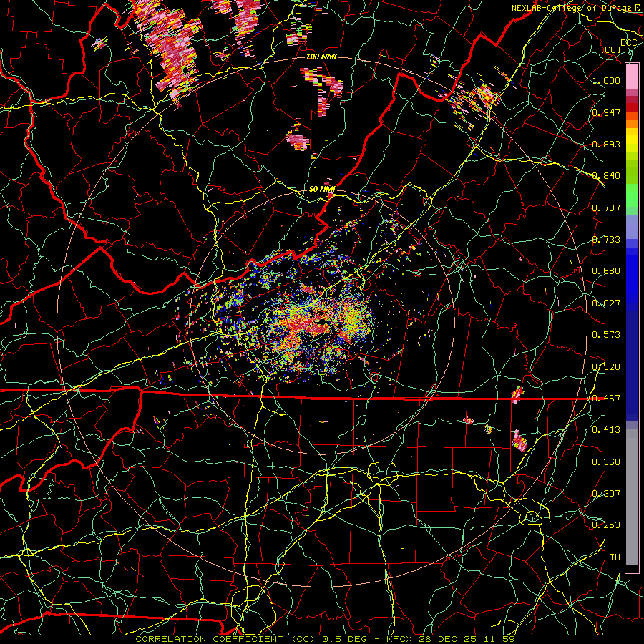The height and width of the screenshot is (644, 644).
Task: Select the 0.520 legend value
Action: pos(606,367)
